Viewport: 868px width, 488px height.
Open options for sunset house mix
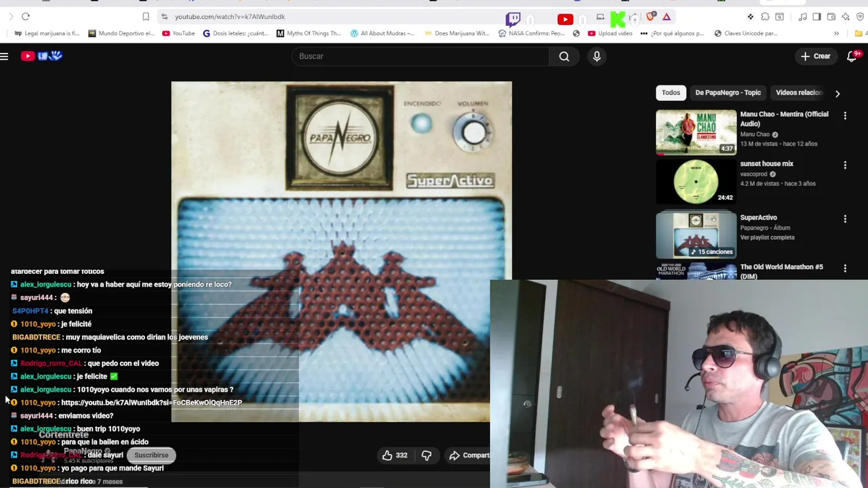[845, 165]
